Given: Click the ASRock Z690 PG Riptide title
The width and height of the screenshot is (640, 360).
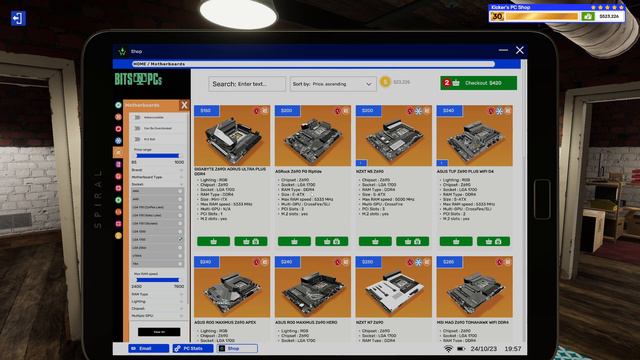Looking at the screenshot, I should click(x=298, y=171).
